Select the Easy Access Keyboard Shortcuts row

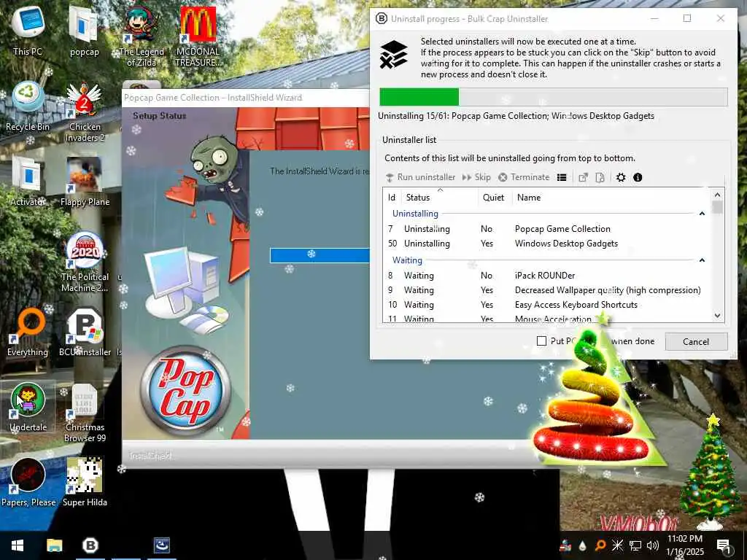point(547,305)
